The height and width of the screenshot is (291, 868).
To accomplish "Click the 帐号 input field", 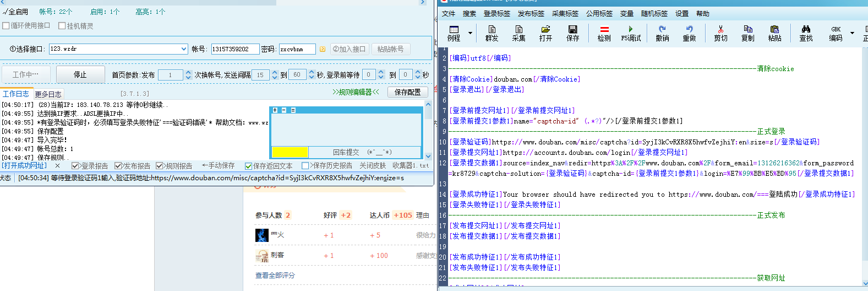I will [x=235, y=49].
